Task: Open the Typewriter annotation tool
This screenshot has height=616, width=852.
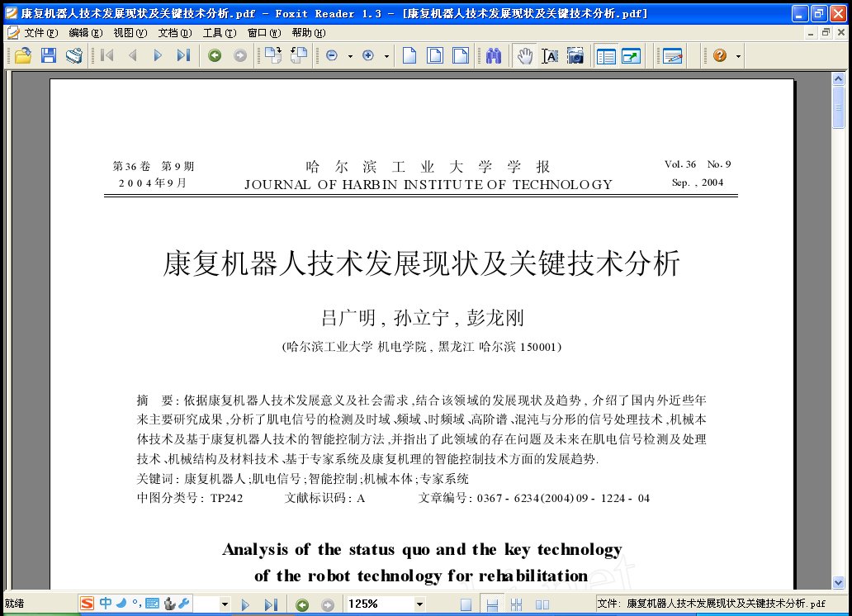Action: tap(672, 55)
